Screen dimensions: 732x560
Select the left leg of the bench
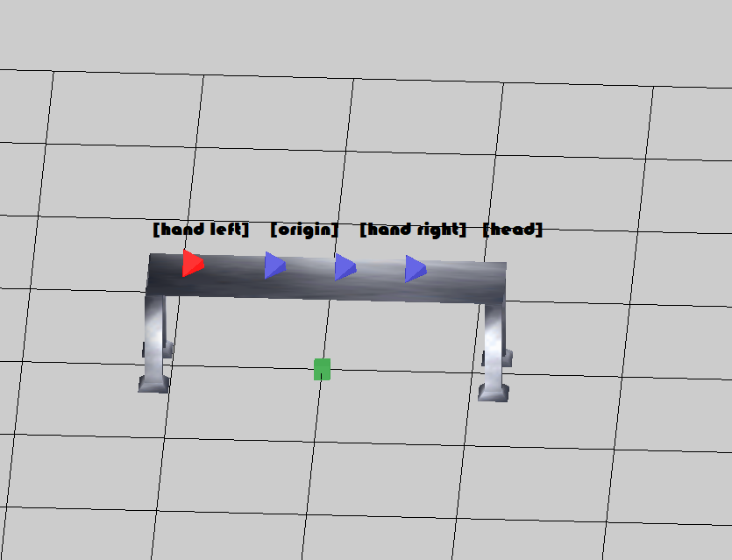click(x=155, y=336)
